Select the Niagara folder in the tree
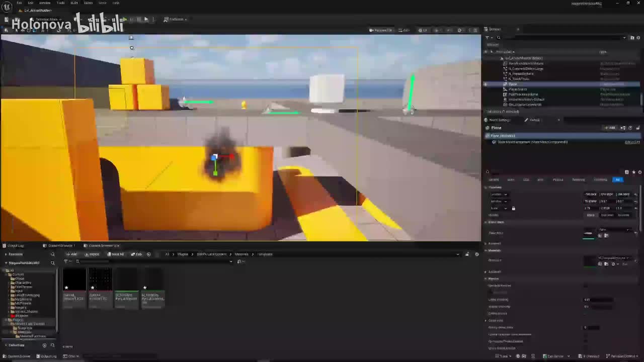Image resolution: width=644 pixels, height=362 pixels. (x=21, y=307)
